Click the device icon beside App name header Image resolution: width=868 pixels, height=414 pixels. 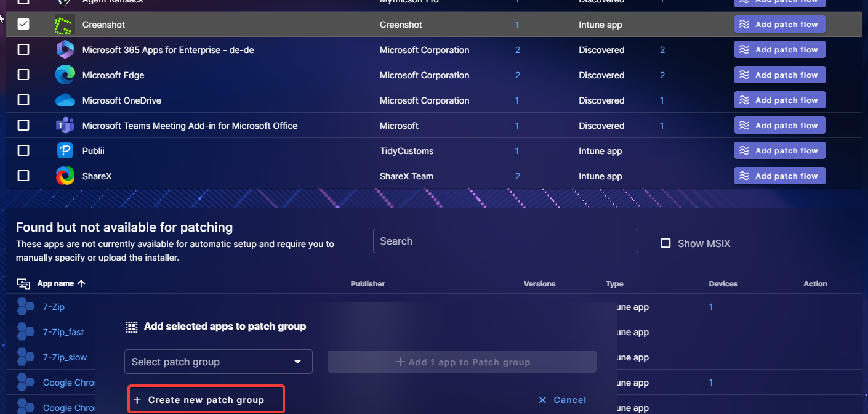pos(23,284)
